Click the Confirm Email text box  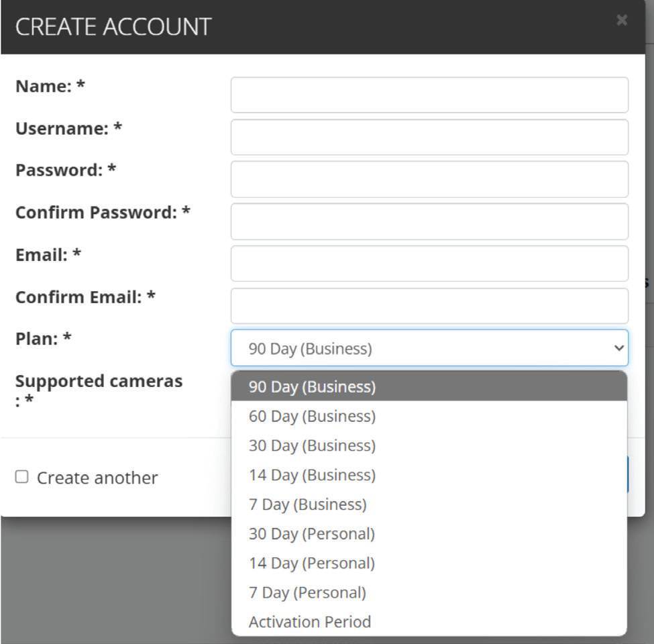429,305
